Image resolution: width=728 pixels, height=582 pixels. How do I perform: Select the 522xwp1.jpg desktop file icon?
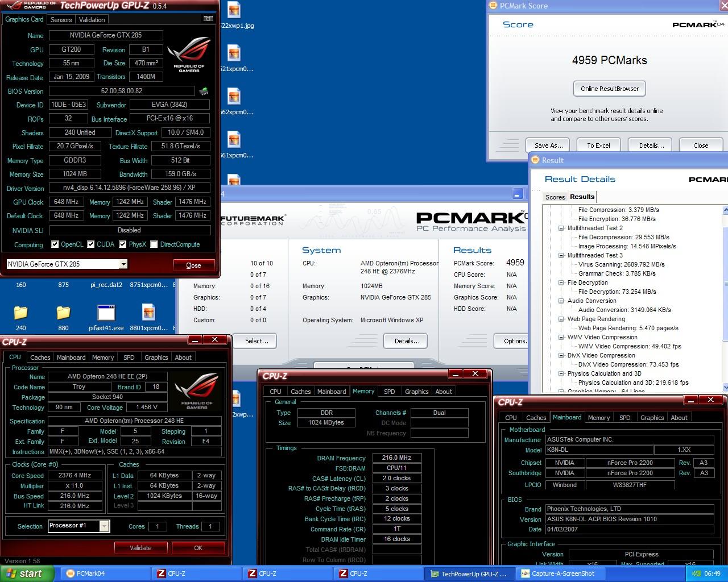pyautogui.click(x=234, y=10)
